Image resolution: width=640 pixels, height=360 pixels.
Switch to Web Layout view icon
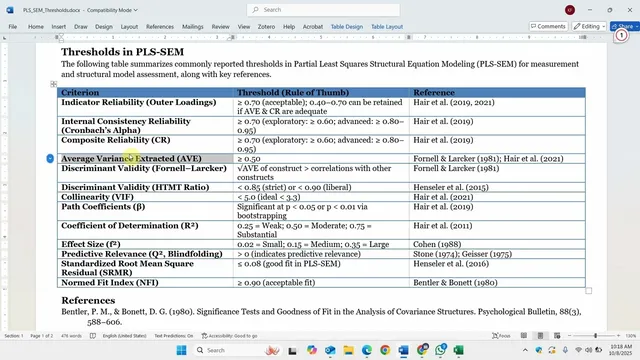click(557, 336)
